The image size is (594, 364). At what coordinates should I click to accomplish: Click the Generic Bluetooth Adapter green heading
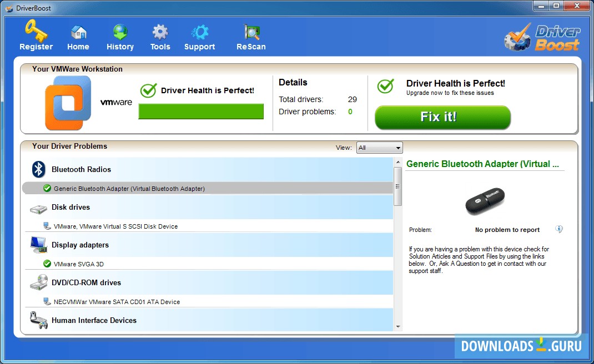coord(482,164)
